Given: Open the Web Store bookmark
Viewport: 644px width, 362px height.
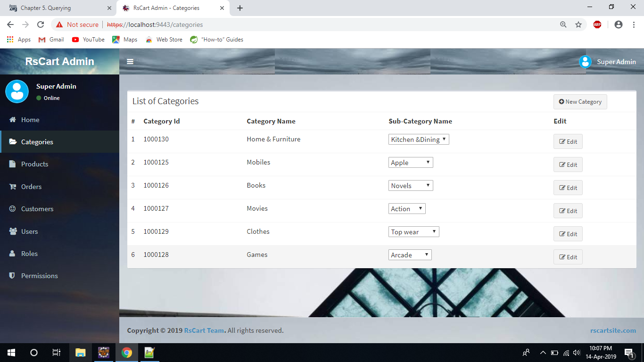Looking at the screenshot, I should (x=164, y=40).
